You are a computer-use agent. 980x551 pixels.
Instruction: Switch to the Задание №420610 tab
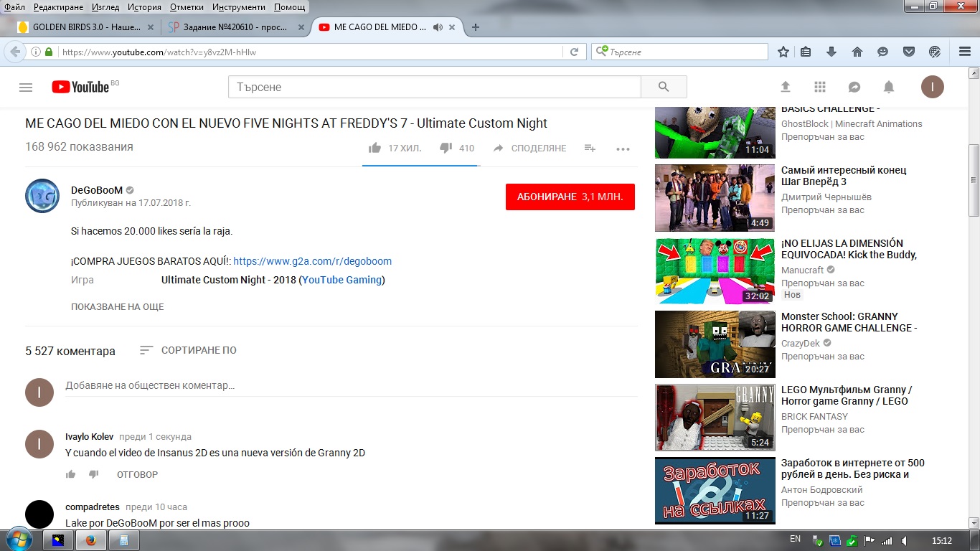click(228, 27)
